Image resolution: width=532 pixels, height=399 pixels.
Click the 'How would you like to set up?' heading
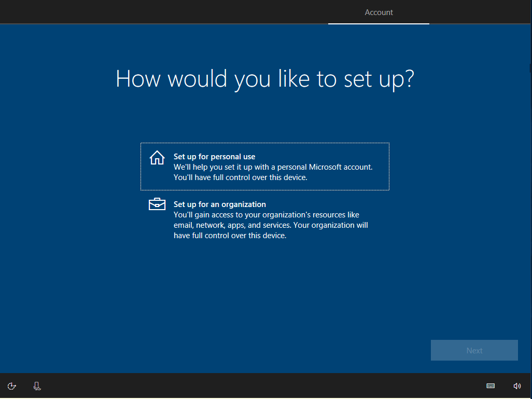tap(265, 79)
